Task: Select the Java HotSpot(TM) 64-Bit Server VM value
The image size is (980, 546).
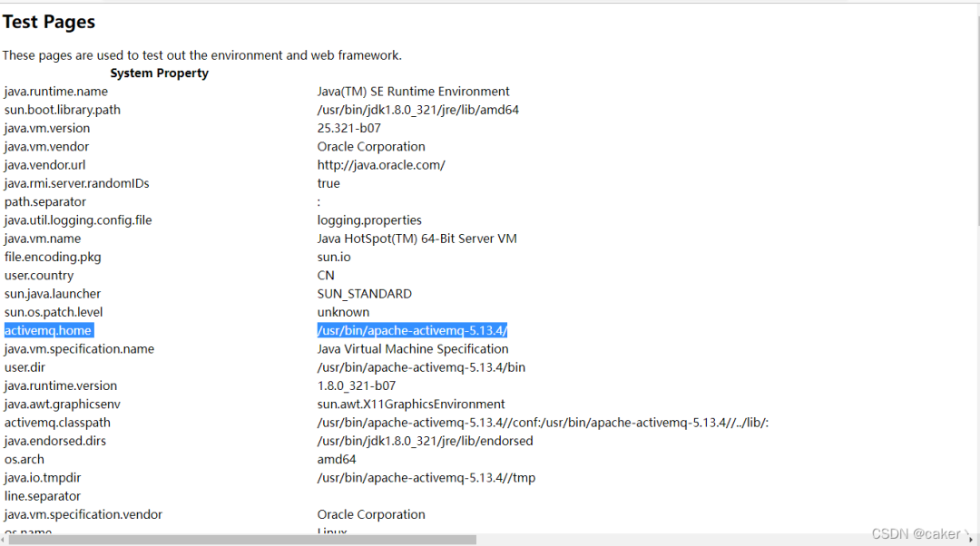Action: tap(416, 239)
